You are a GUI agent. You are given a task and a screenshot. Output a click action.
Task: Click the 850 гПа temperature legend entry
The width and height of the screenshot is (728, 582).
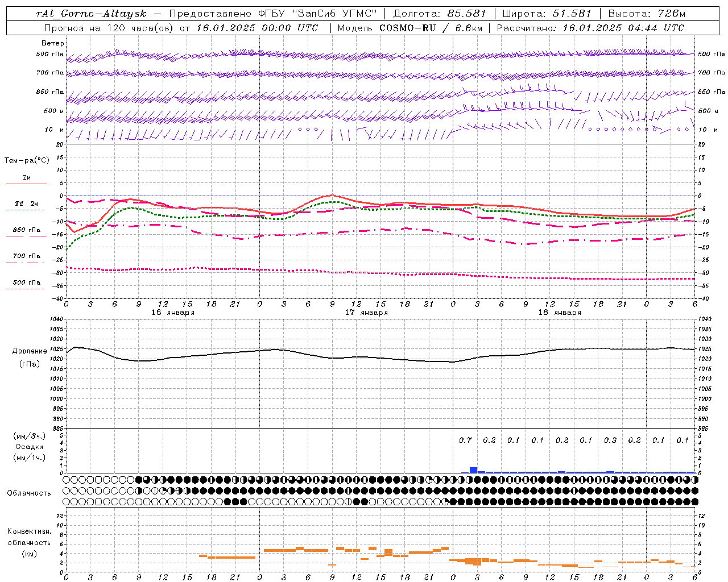point(26,232)
